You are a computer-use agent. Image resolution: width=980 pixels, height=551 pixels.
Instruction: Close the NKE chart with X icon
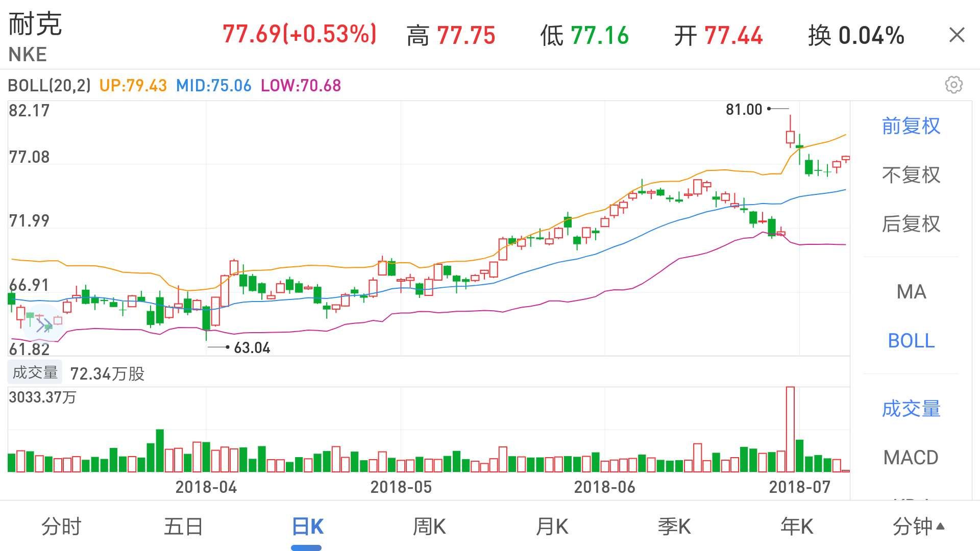click(957, 35)
